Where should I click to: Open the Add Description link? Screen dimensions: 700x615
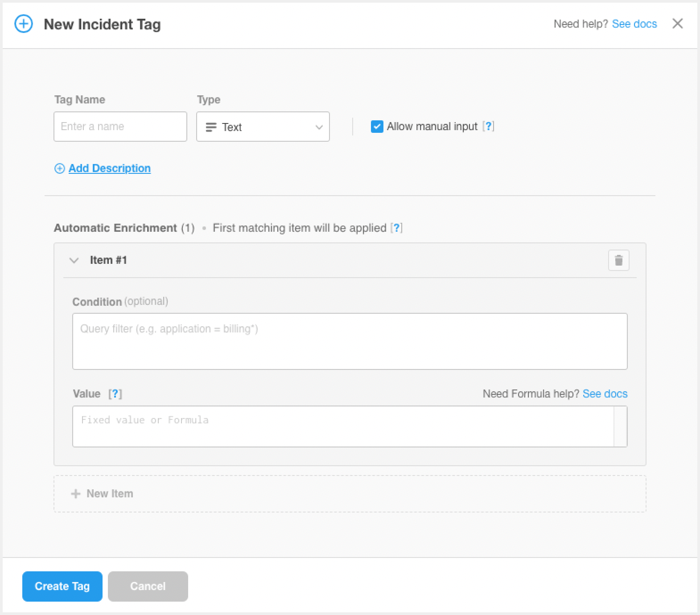[109, 168]
